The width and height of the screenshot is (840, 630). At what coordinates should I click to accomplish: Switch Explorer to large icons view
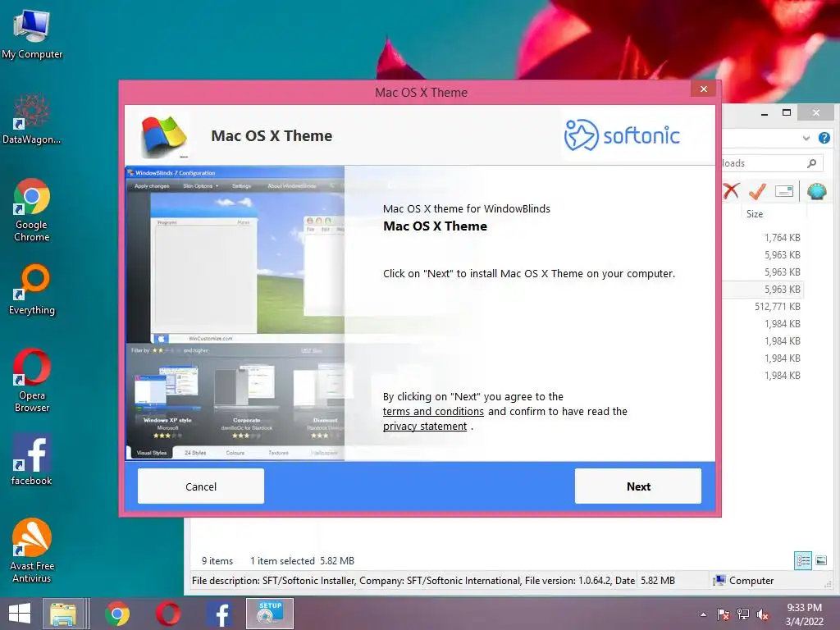[x=820, y=560]
